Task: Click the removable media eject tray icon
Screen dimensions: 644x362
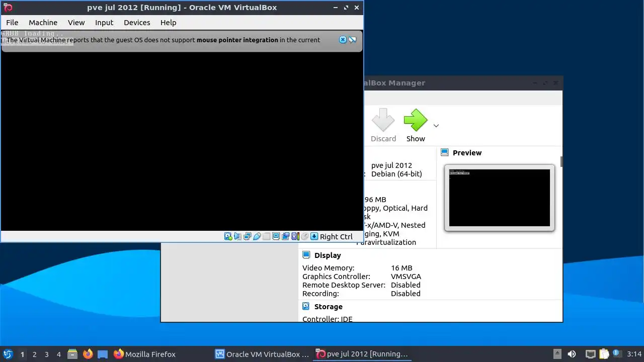Action: (x=557, y=354)
